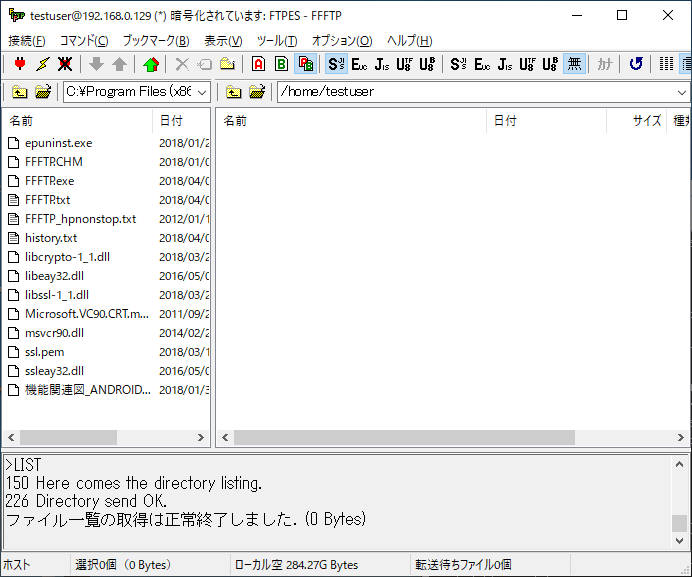Open the ヘルプ(H) menu
This screenshot has height=577, width=692.
coord(410,41)
